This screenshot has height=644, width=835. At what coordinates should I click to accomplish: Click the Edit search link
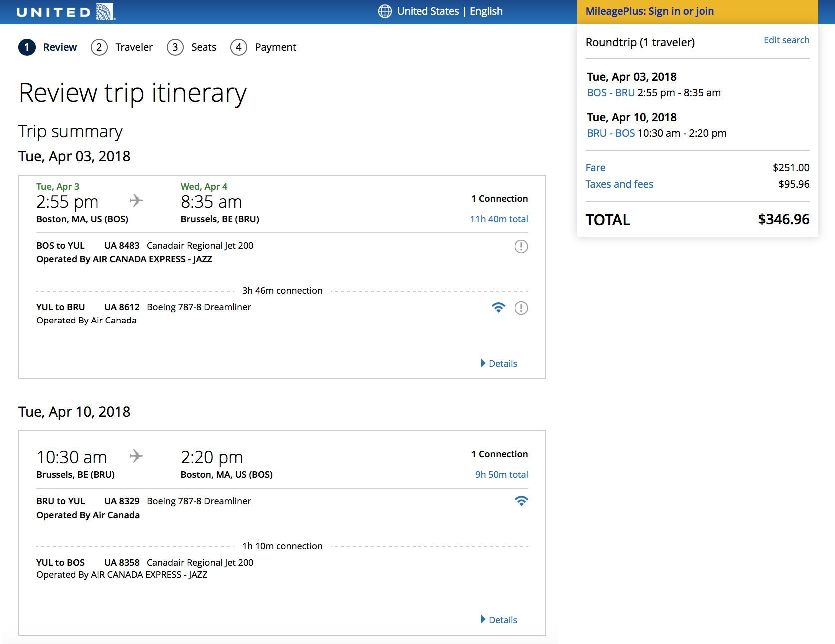(x=786, y=40)
